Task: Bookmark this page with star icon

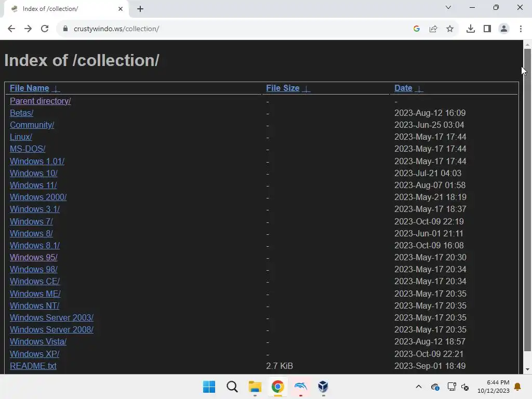Action: coord(450,29)
